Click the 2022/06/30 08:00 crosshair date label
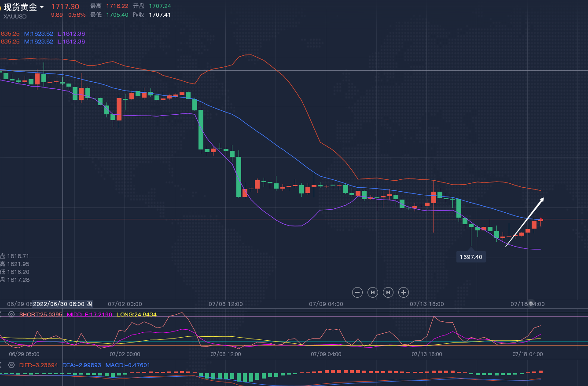588x386 pixels. click(x=62, y=304)
